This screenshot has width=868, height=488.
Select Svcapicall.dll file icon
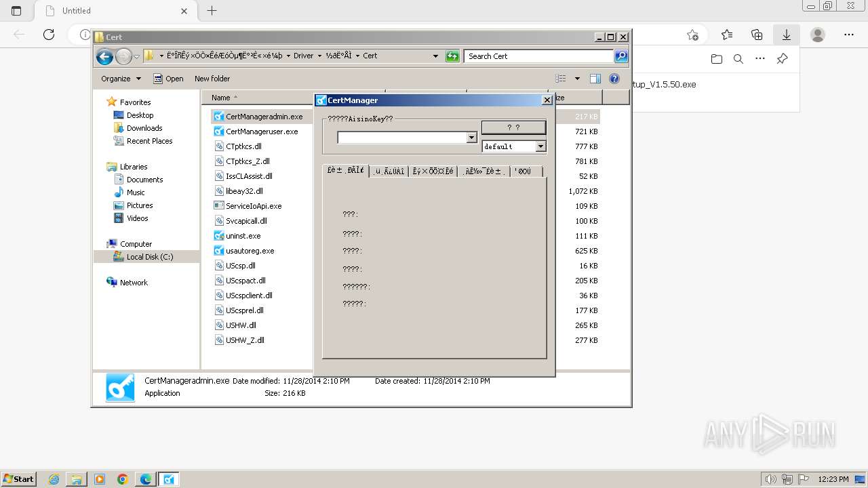[x=218, y=221]
